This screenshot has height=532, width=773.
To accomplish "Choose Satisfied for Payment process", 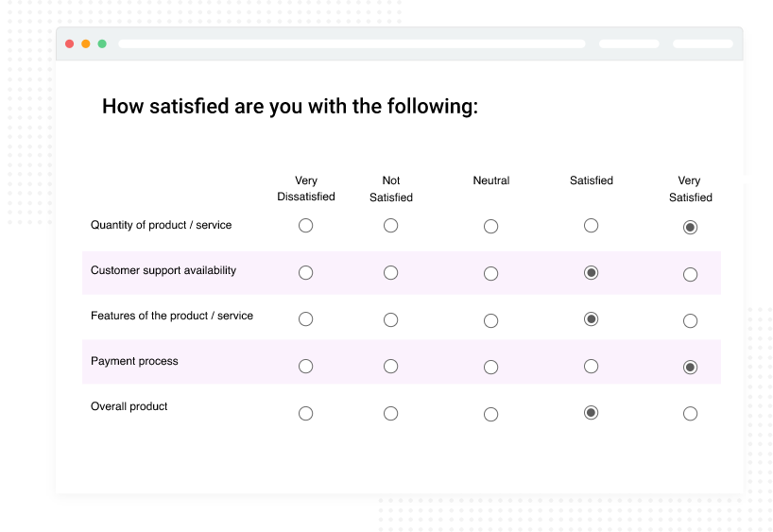I will [591, 366].
